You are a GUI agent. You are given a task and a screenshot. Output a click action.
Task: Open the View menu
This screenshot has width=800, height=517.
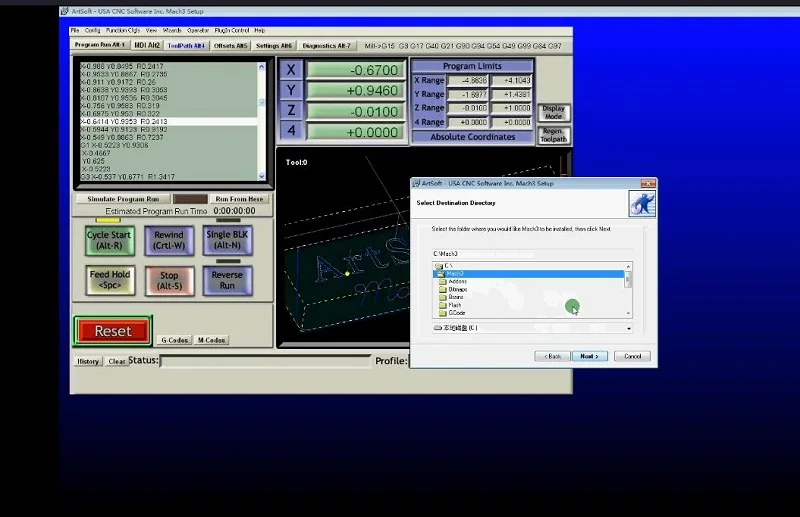152,31
